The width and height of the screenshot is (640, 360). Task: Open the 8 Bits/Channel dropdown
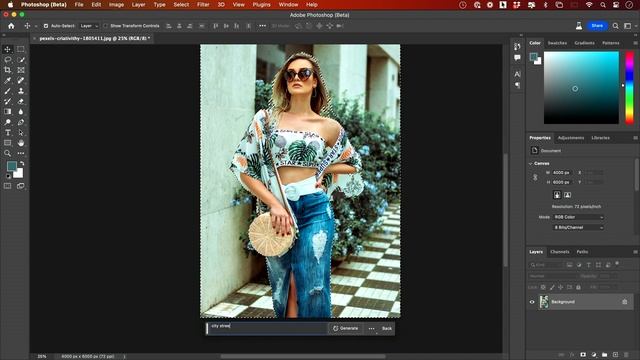click(578, 227)
